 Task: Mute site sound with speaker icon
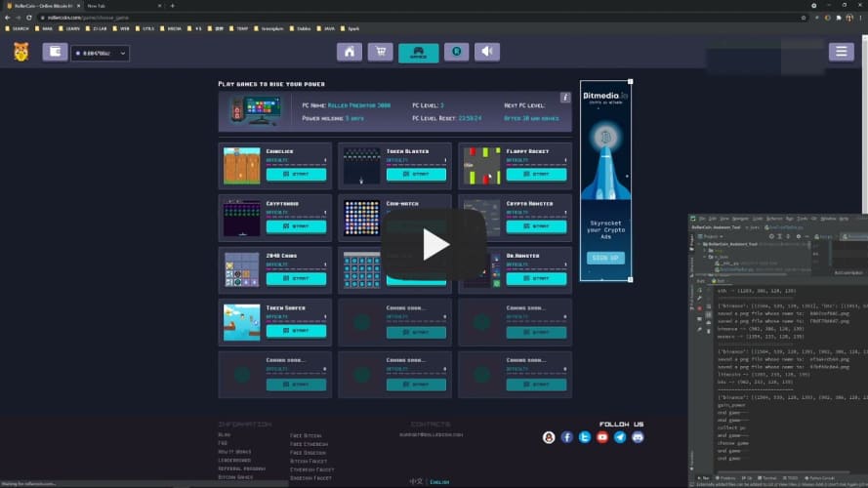487,52
